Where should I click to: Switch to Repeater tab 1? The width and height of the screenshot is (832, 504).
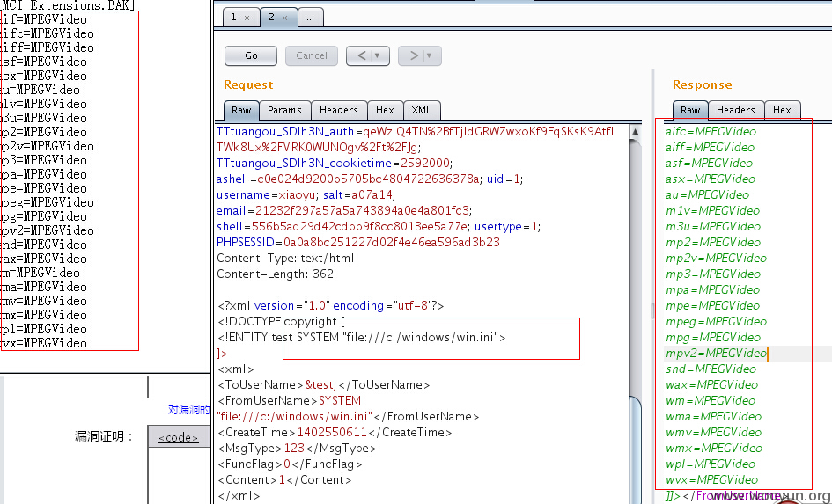point(233,18)
